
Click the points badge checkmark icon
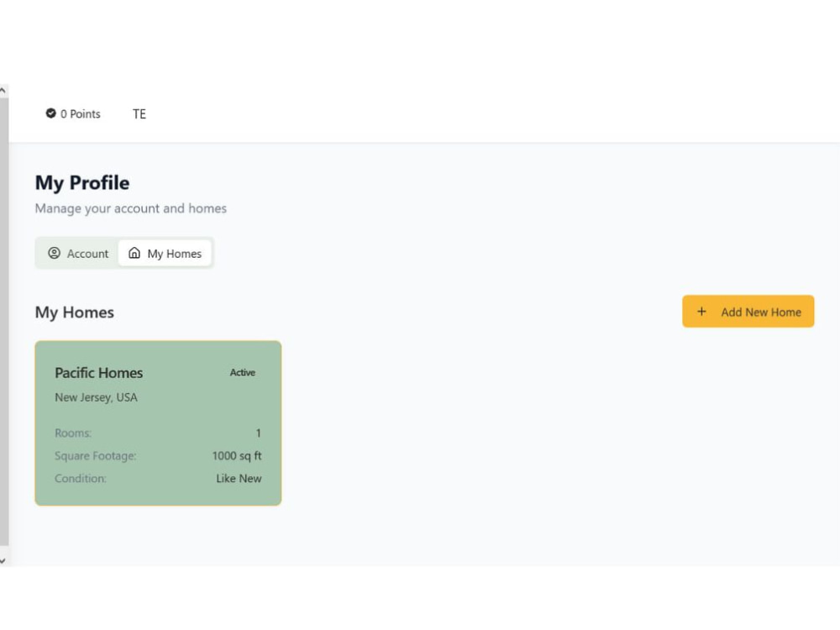coord(51,113)
